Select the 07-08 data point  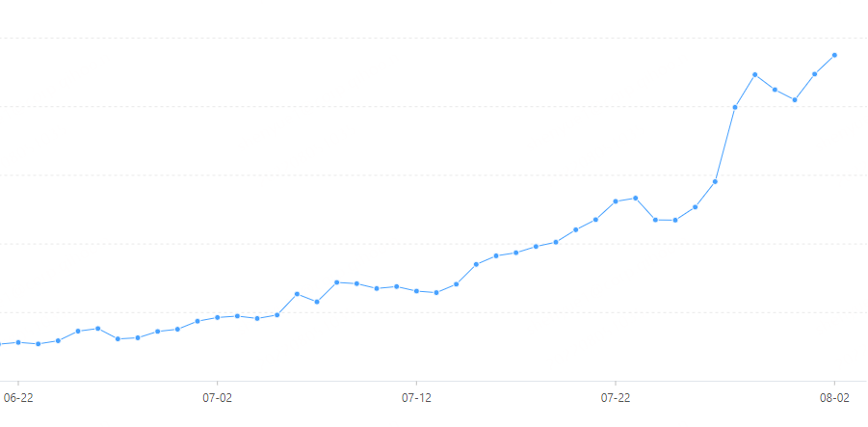tap(337, 282)
